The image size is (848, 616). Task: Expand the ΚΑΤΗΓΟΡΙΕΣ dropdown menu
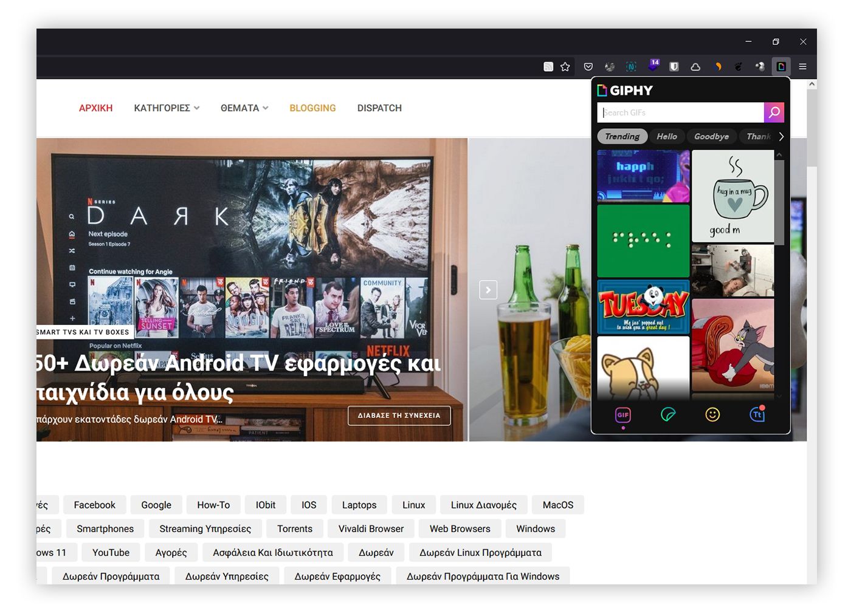coord(166,108)
